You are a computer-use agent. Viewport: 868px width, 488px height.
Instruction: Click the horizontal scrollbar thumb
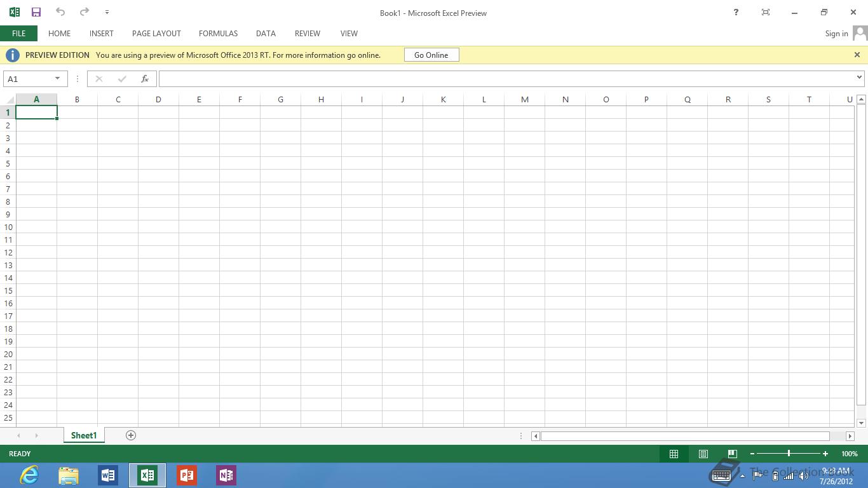click(685, 436)
